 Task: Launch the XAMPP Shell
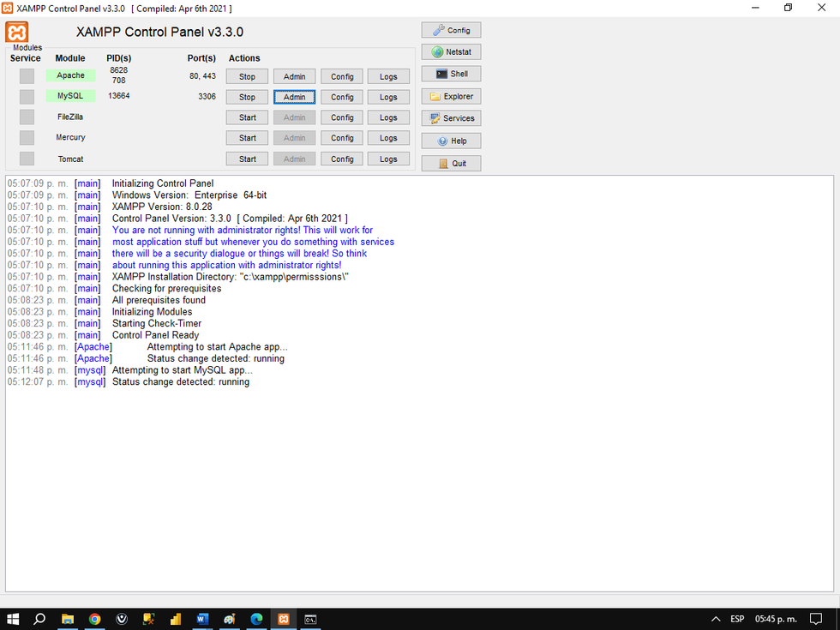pyautogui.click(x=451, y=74)
